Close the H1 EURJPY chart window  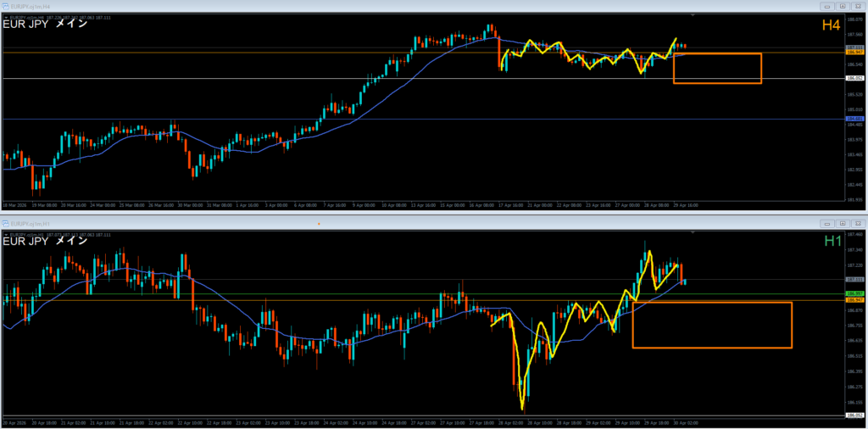click(x=858, y=224)
